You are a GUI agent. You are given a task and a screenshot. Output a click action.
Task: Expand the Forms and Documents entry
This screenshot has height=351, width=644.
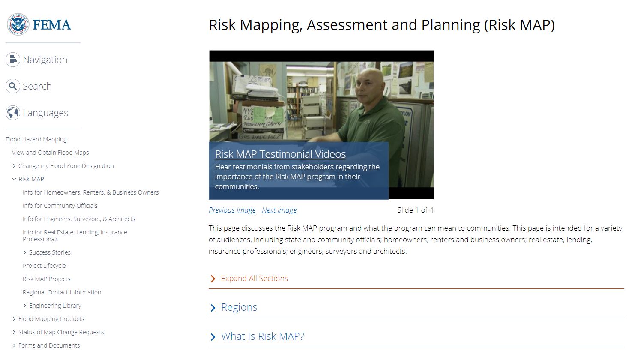[x=13, y=345]
